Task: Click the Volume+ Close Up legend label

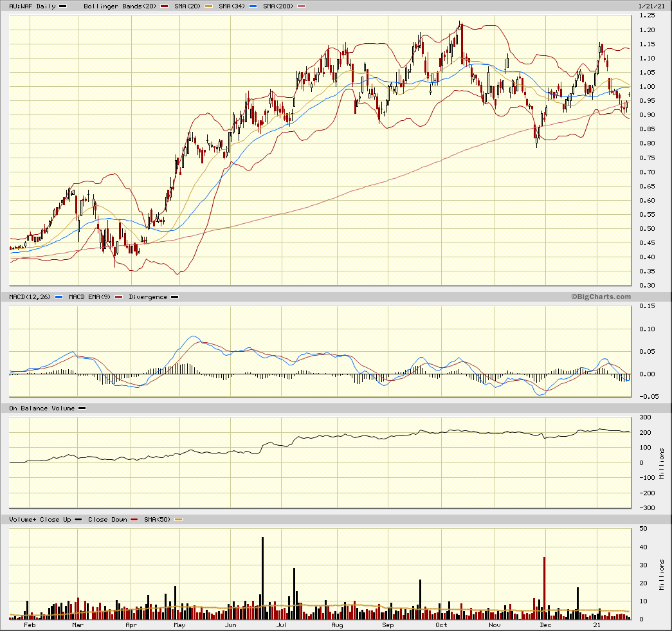Action: click(x=41, y=520)
